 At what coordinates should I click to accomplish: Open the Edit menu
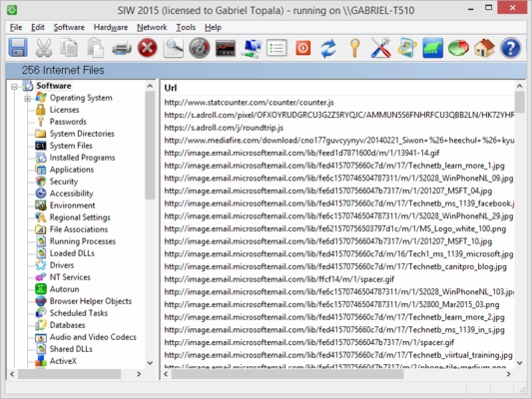[x=38, y=27]
